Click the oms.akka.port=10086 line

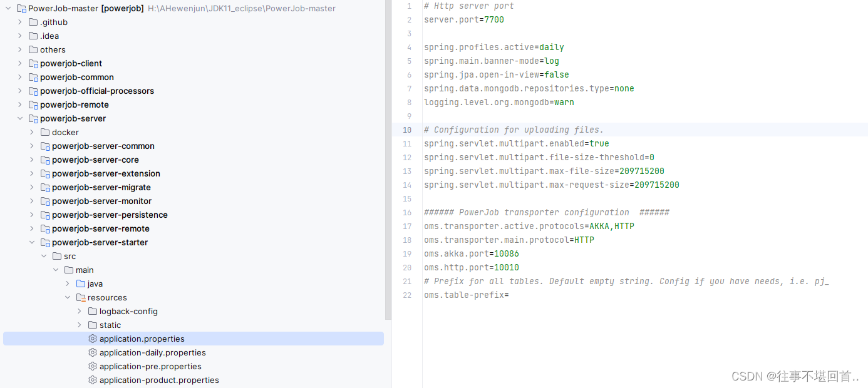(472, 253)
